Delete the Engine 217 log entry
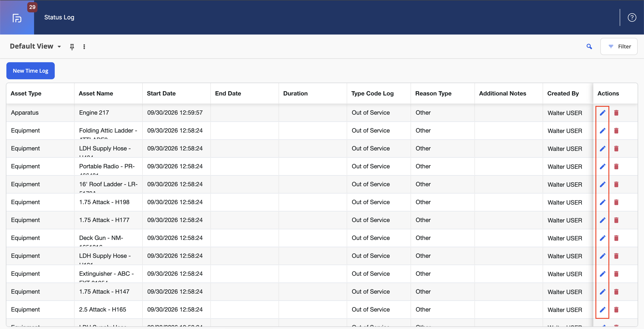644x329 pixels. point(616,113)
